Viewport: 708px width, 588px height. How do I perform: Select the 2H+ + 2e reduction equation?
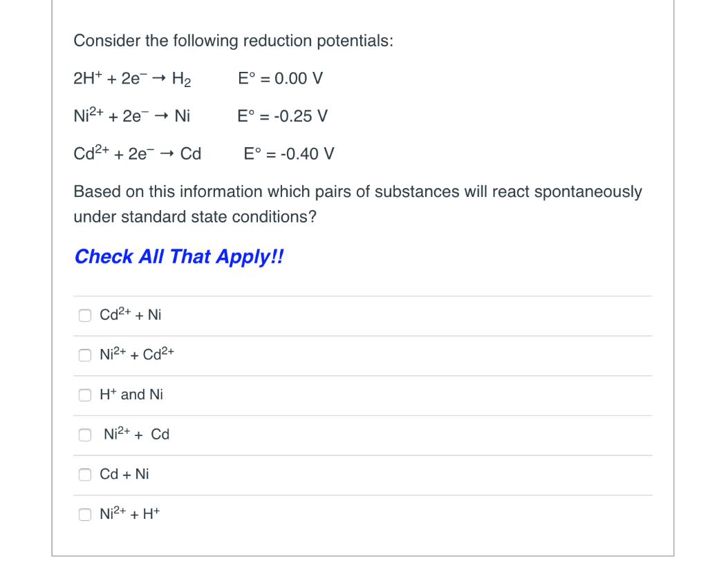pyautogui.click(x=132, y=79)
